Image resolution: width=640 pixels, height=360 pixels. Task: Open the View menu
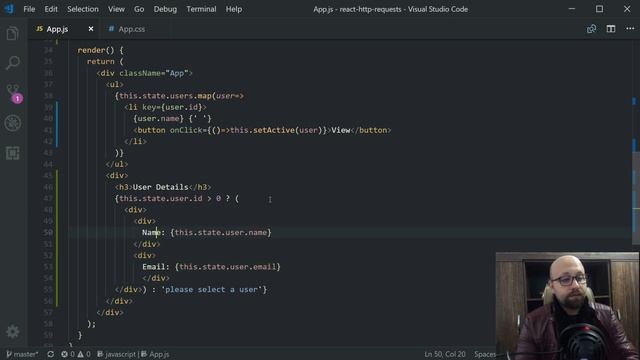(116, 9)
